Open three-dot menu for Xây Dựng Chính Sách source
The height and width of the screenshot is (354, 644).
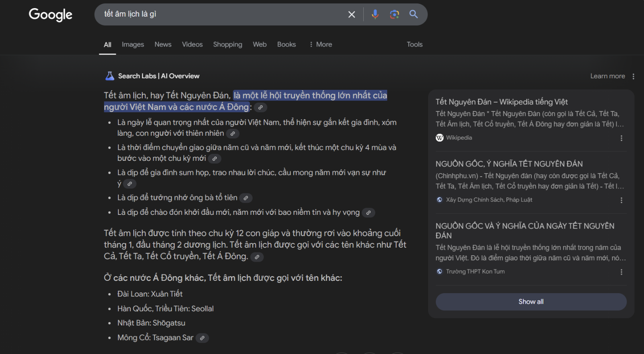click(621, 200)
